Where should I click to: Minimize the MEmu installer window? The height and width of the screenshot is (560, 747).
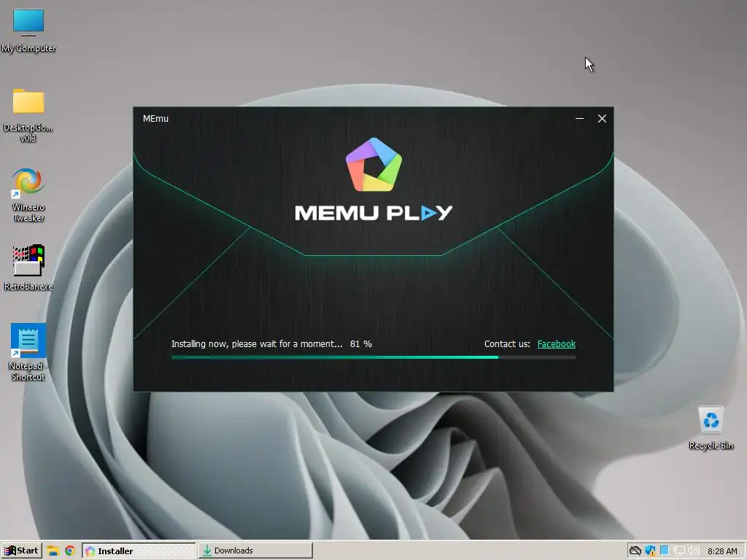(579, 119)
